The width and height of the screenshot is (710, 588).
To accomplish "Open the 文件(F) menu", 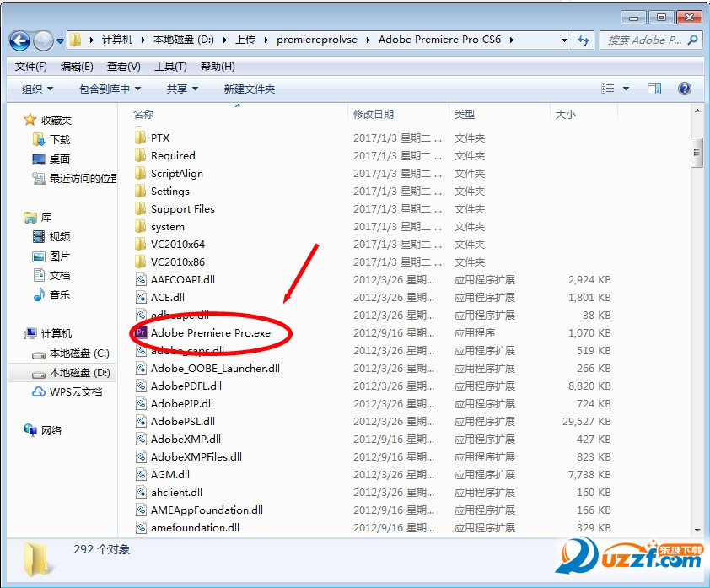I will click(31, 67).
